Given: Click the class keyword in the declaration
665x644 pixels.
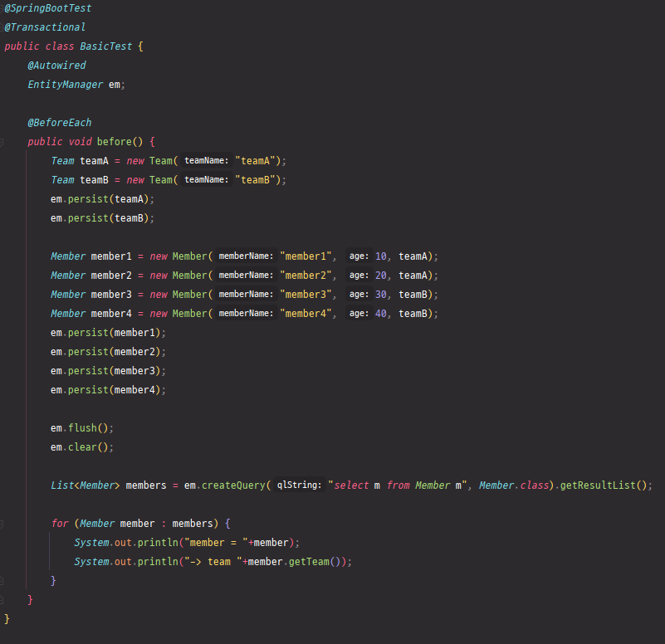Looking at the screenshot, I should coord(60,46).
